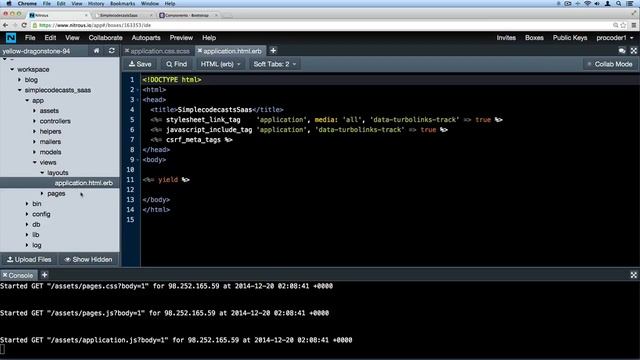
Task: Open Find in the editor toolbar
Action: pyautogui.click(x=176, y=64)
